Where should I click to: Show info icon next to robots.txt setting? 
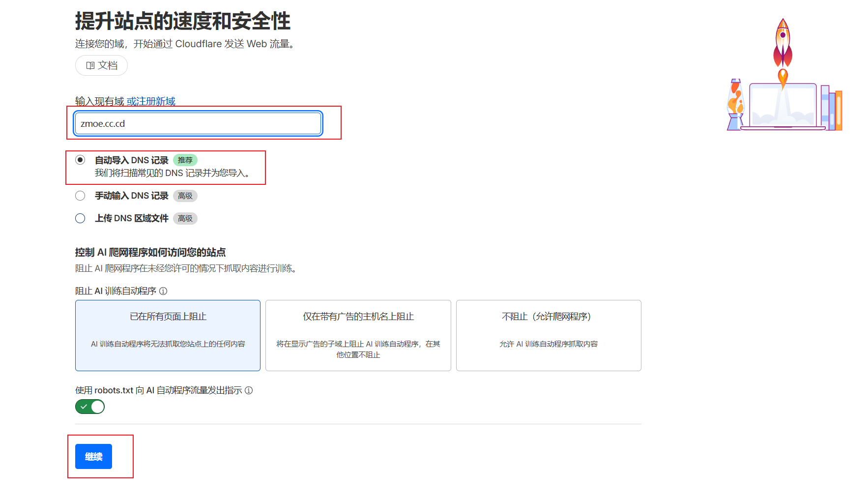249,390
